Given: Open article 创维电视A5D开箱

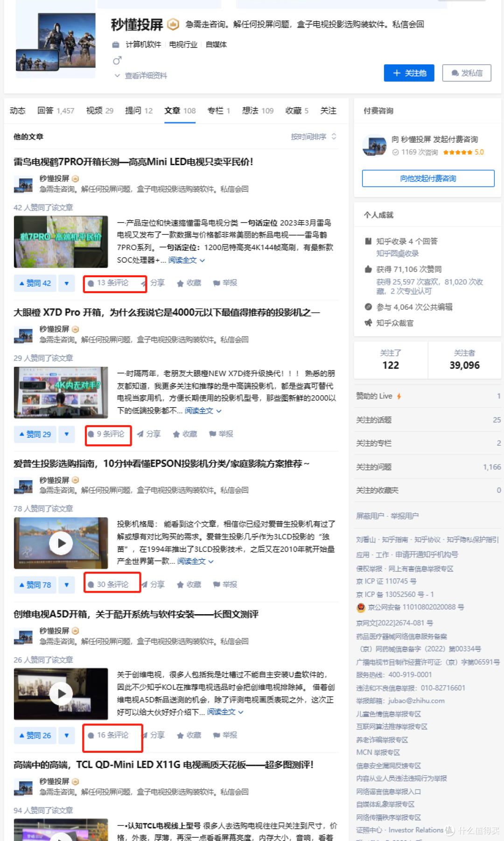Looking at the screenshot, I should [136, 614].
